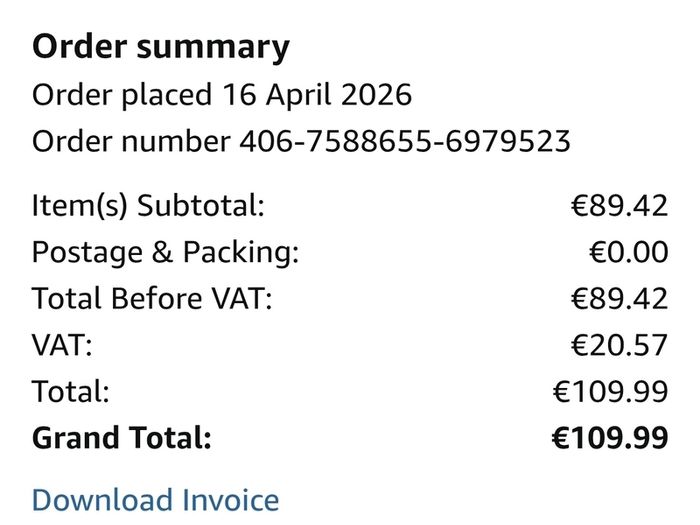Select the non-bold €109.99 Total amount
Image resolution: width=700 pixels, height=525 pixels.
pyautogui.click(x=610, y=392)
